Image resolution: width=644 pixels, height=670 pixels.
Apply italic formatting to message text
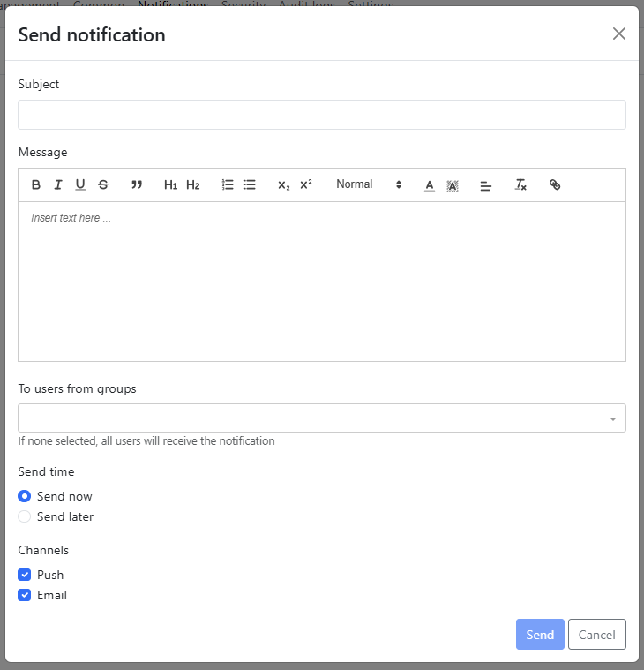click(58, 185)
